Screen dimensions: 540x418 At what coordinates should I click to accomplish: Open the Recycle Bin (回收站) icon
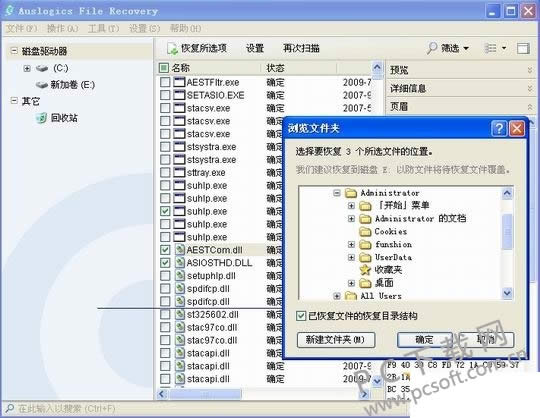coord(41,118)
